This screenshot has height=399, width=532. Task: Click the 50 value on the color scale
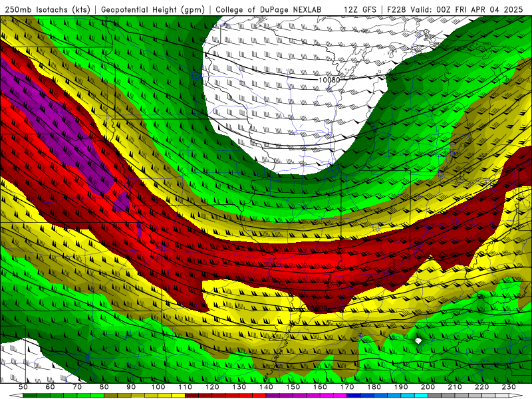point(23,387)
